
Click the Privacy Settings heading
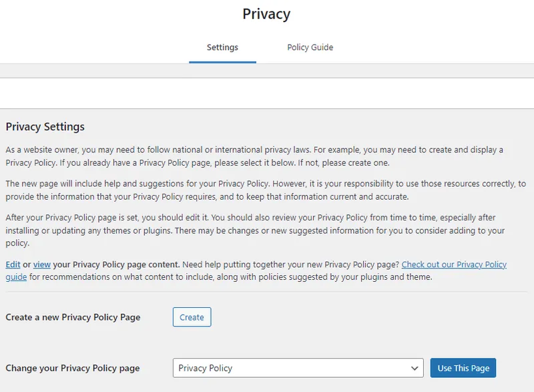coord(45,127)
